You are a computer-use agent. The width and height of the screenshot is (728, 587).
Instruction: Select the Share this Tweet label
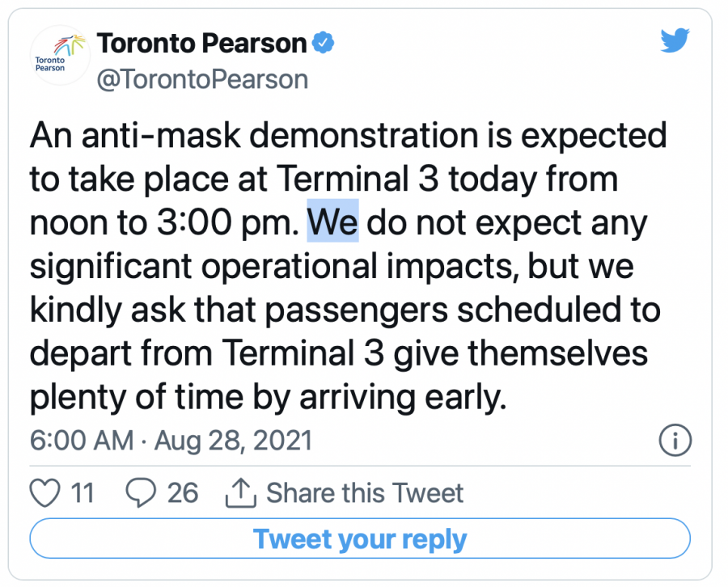click(x=365, y=492)
